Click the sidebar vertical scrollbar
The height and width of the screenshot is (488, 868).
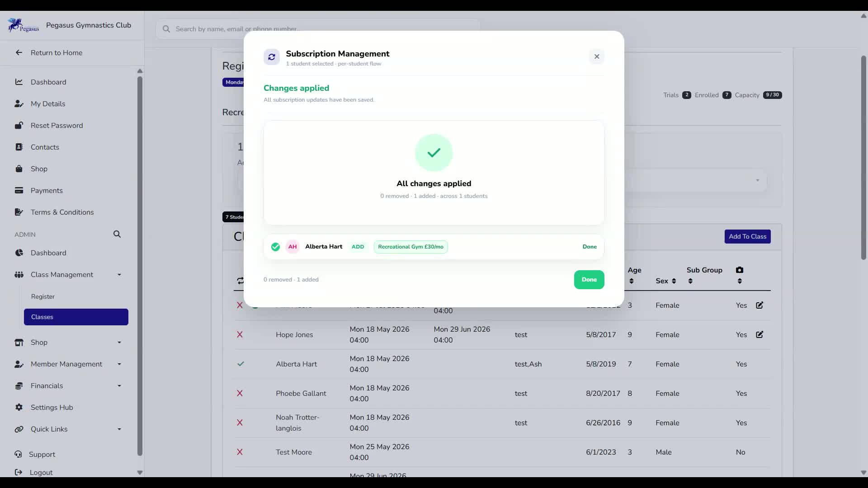tap(140, 267)
